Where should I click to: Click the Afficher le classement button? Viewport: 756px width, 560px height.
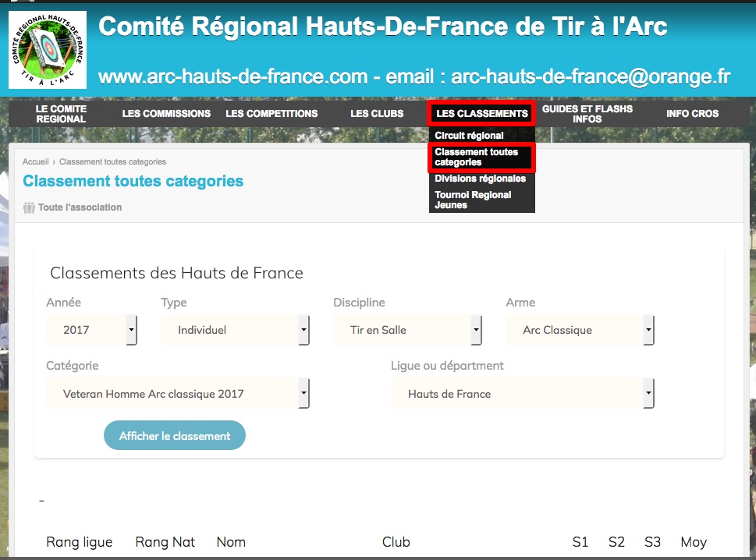tap(175, 435)
